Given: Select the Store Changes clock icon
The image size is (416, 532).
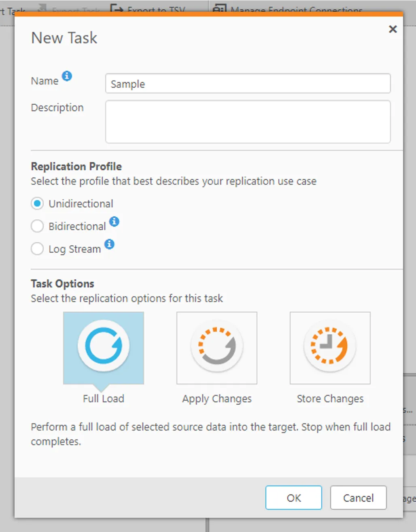Looking at the screenshot, I should 330,346.
